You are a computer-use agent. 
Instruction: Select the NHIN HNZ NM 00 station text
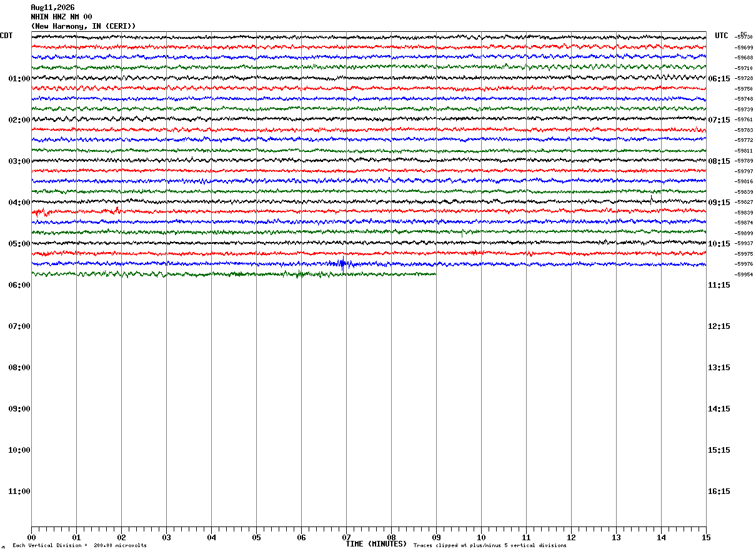(x=61, y=17)
